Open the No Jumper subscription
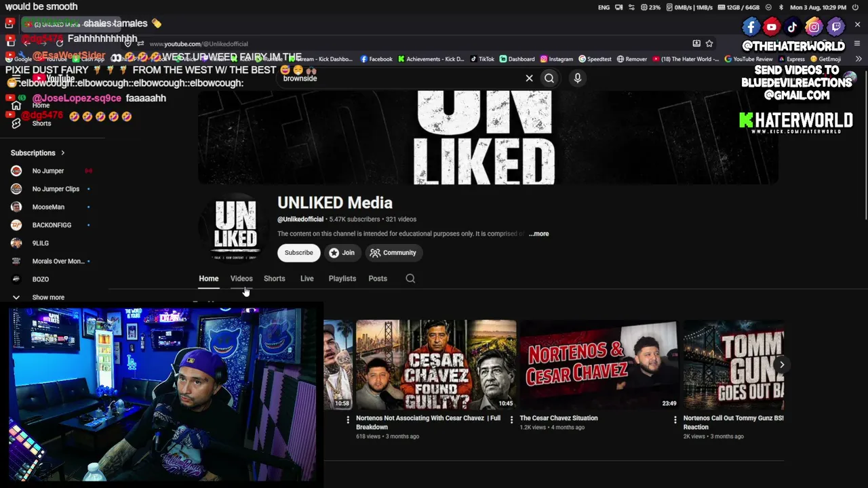Viewport: 868px width, 488px height. [47, 171]
